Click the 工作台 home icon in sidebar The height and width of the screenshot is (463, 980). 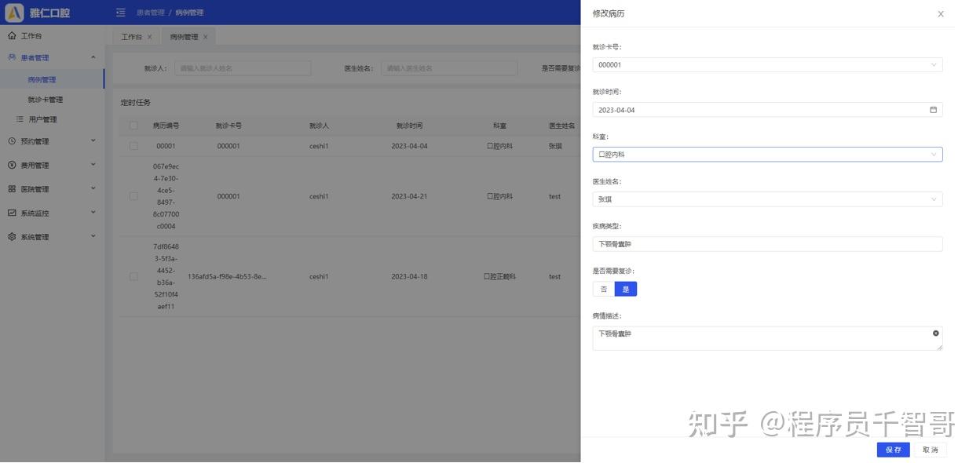[12, 36]
